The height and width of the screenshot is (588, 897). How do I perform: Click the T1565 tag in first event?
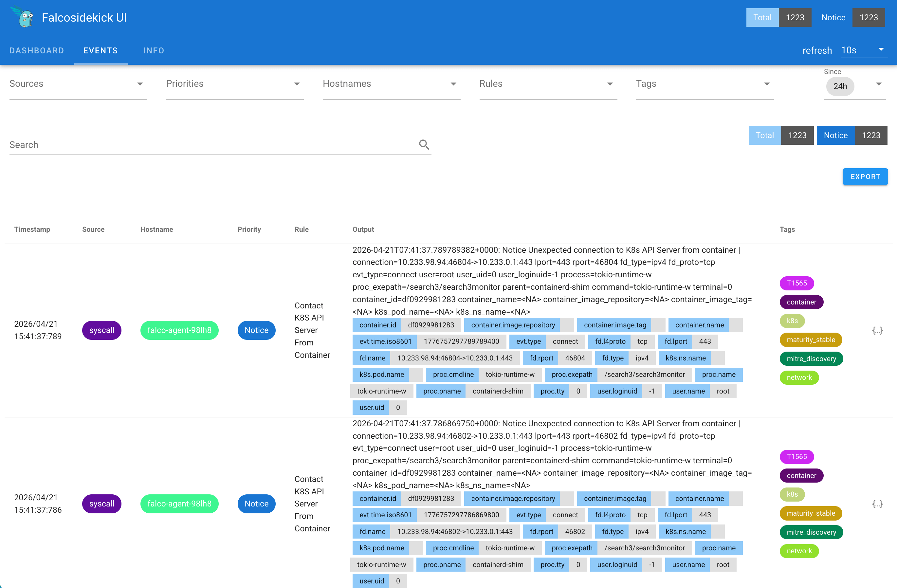point(796,283)
